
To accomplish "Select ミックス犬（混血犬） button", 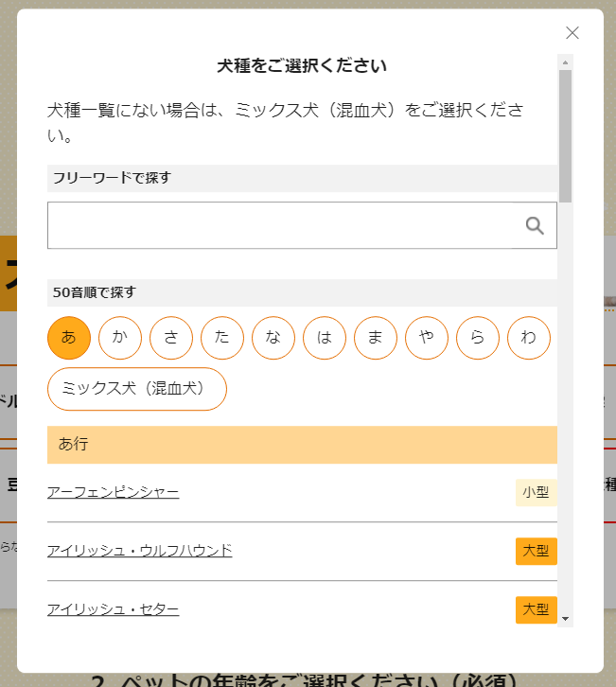I will [x=137, y=389].
